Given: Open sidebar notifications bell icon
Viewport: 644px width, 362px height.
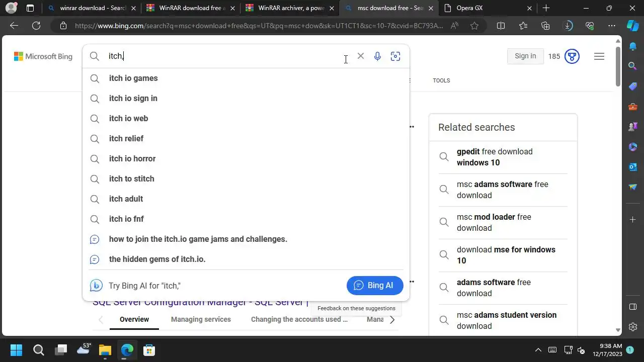Looking at the screenshot, I should (633, 46).
